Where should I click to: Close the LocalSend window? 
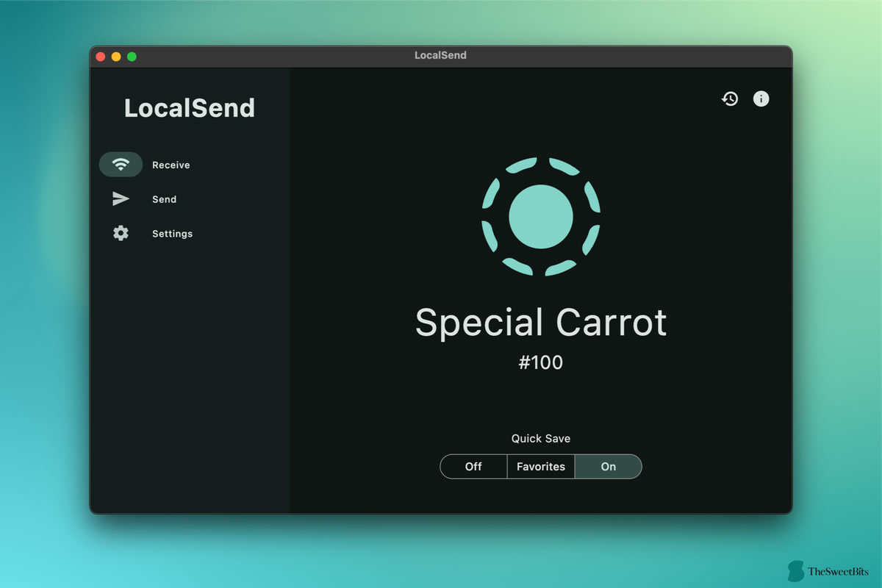pyautogui.click(x=101, y=57)
